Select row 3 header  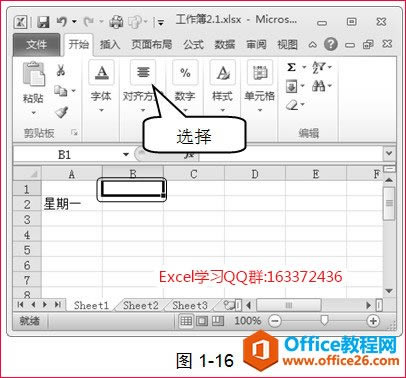click(x=27, y=220)
